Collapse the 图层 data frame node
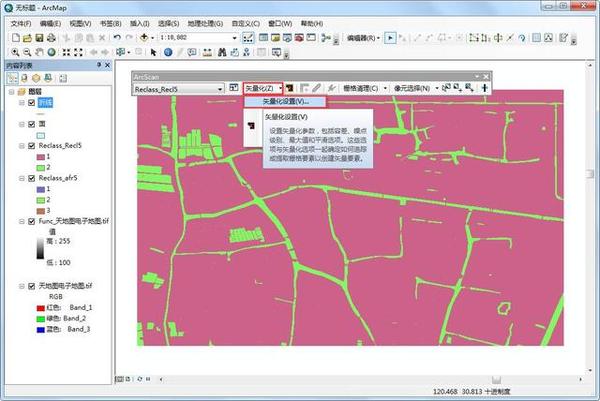The width and height of the screenshot is (600, 401). coord(11,92)
